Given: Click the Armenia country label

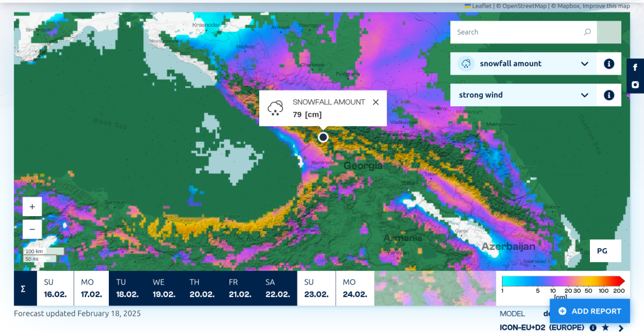Looking at the screenshot, I should 402,238.
